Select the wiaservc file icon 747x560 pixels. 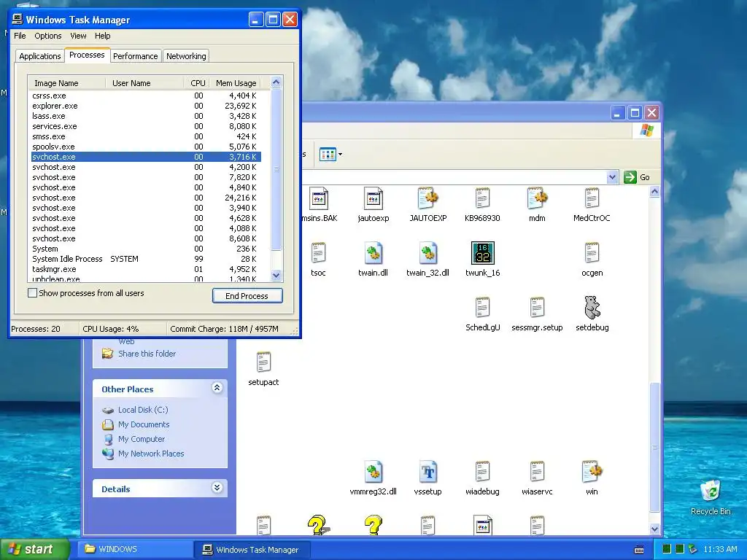(x=538, y=472)
